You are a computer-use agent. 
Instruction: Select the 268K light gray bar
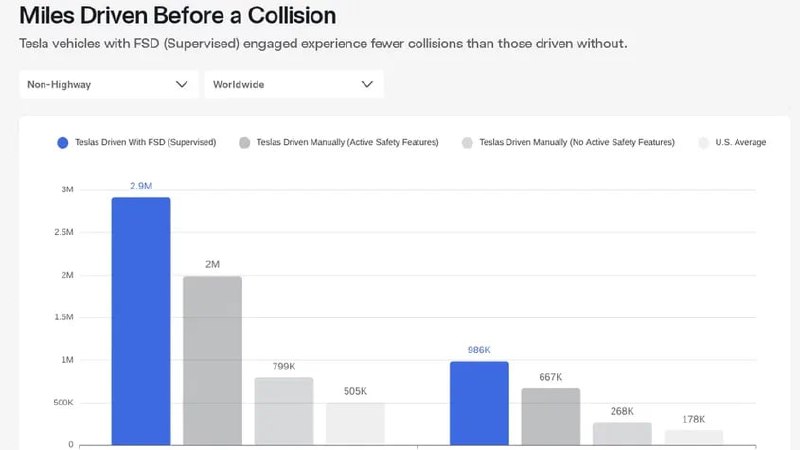click(x=622, y=433)
